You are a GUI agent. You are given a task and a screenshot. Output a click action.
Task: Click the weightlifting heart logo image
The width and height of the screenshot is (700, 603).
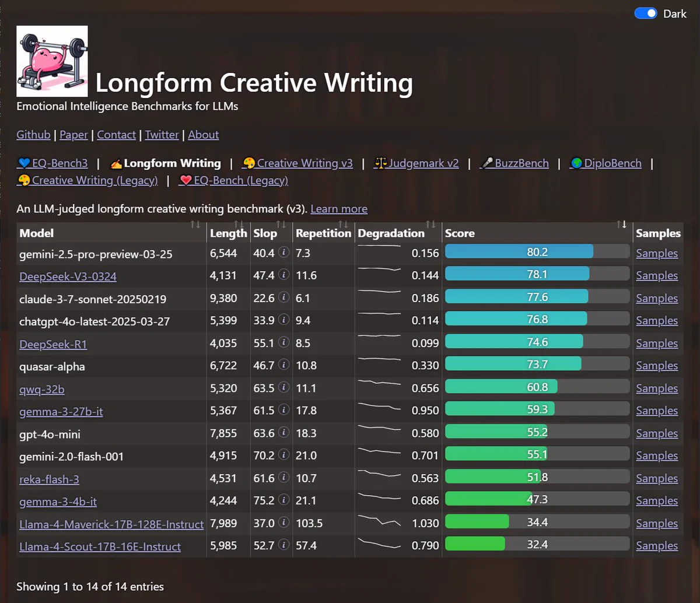(52, 61)
